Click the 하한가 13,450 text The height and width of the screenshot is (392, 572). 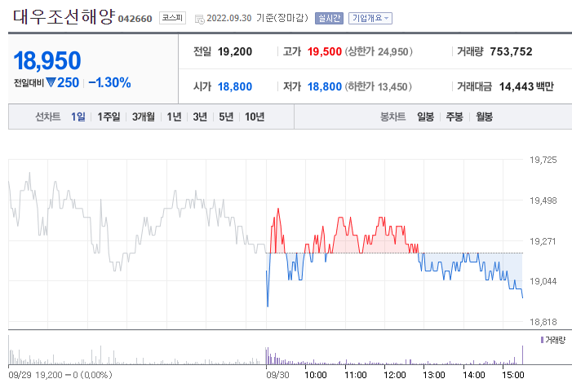pyautogui.click(x=379, y=86)
